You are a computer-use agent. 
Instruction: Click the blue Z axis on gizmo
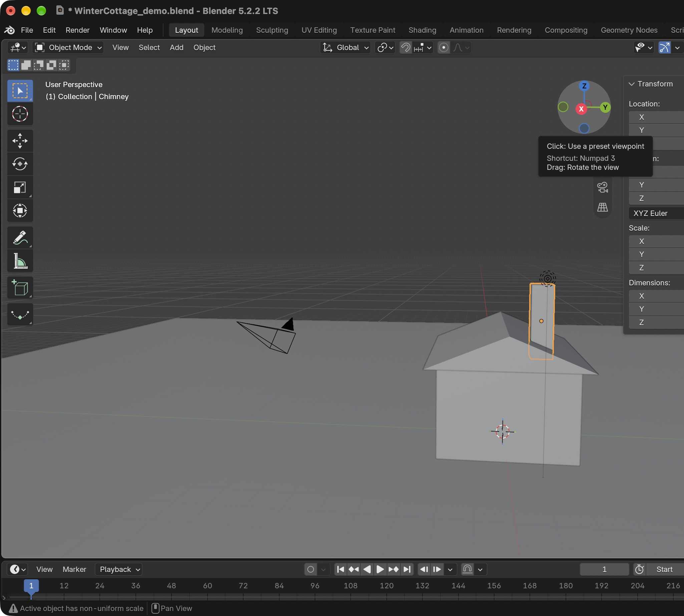tap(584, 86)
